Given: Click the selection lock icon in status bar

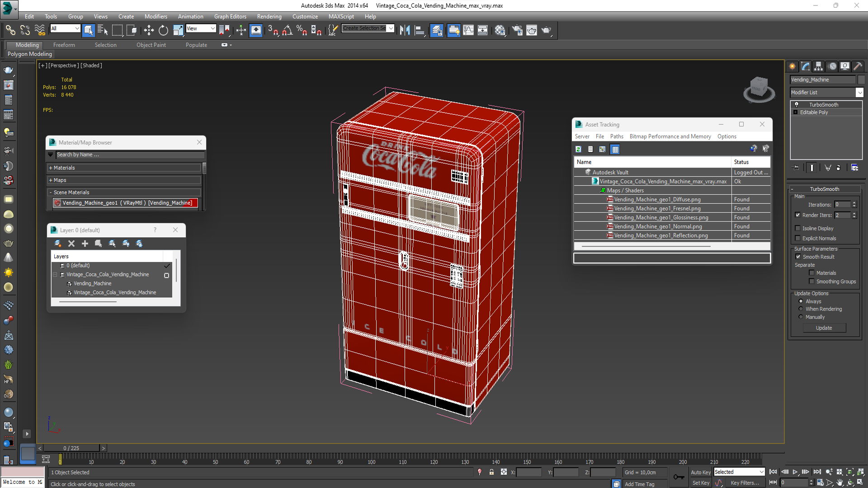Looking at the screenshot, I should (x=491, y=472).
